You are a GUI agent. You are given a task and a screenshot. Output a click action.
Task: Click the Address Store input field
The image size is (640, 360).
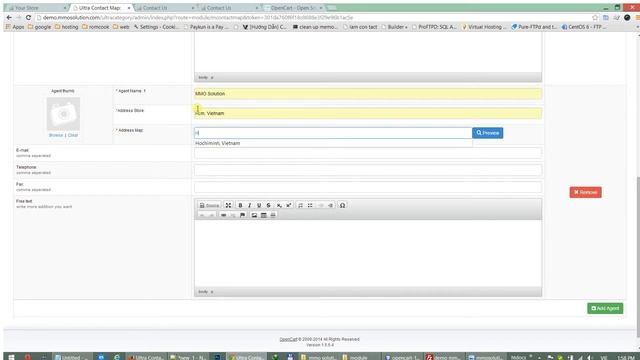(368, 113)
